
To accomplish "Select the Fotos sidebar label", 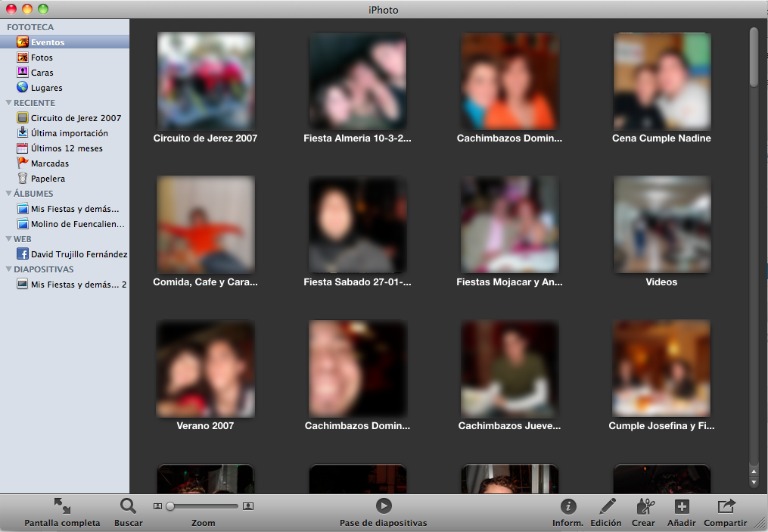I will (42, 58).
